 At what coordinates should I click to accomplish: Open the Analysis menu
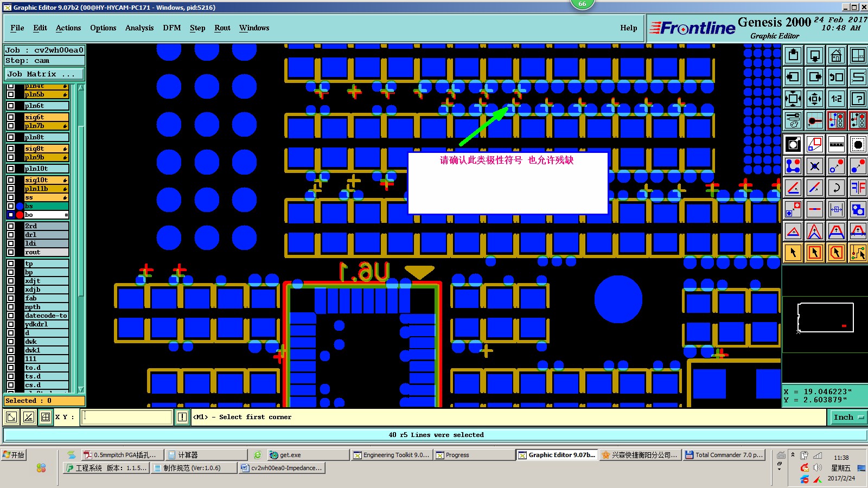click(x=139, y=28)
